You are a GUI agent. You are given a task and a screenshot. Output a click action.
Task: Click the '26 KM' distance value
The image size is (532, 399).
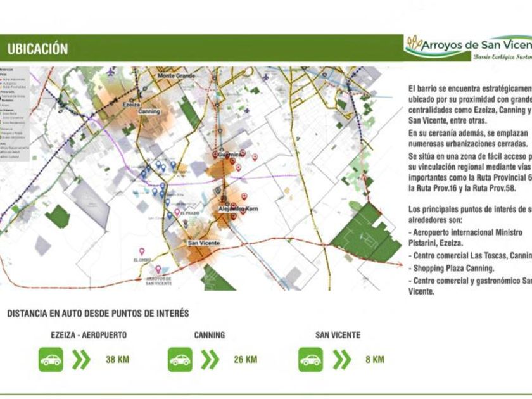click(245, 359)
